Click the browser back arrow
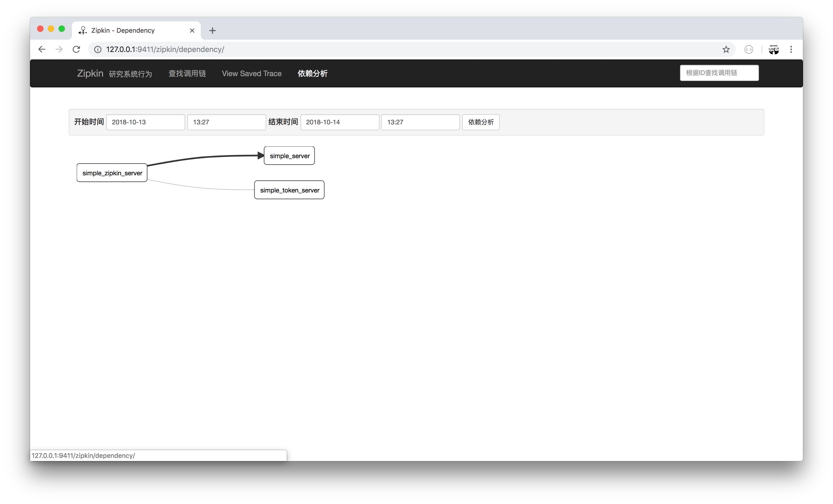The height and width of the screenshot is (504, 833). [x=42, y=49]
